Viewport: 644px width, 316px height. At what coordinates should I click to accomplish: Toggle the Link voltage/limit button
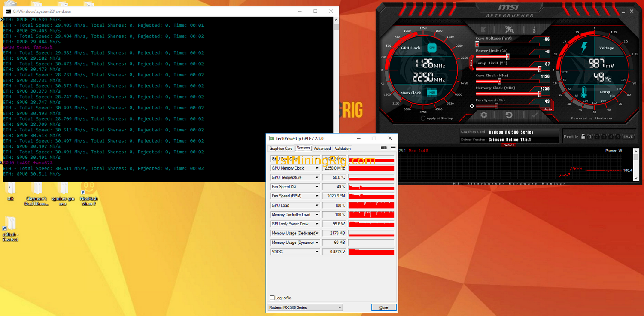pos(471,63)
